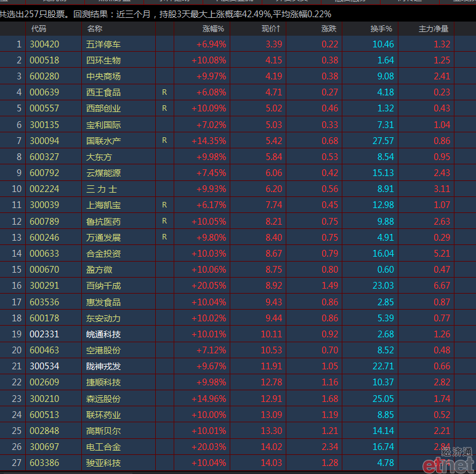Select stock name 四环生物
The height and width of the screenshot is (474, 476).
pos(103,60)
